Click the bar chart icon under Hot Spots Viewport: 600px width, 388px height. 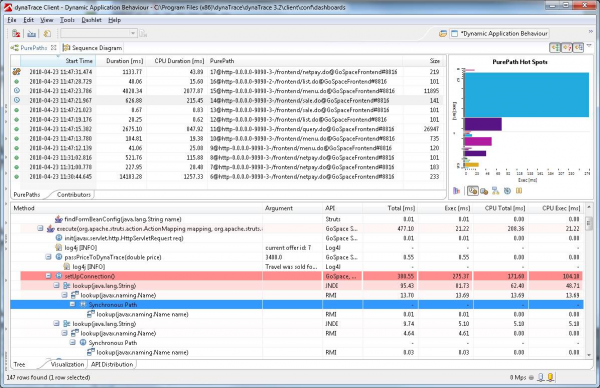click(456, 191)
